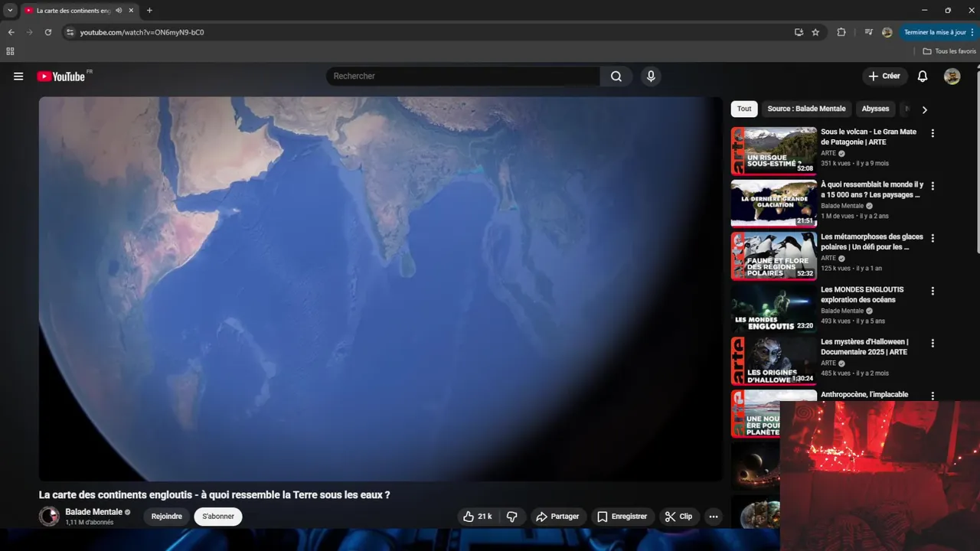980x551 pixels.
Task: Click install app icon in address bar
Action: (799, 32)
